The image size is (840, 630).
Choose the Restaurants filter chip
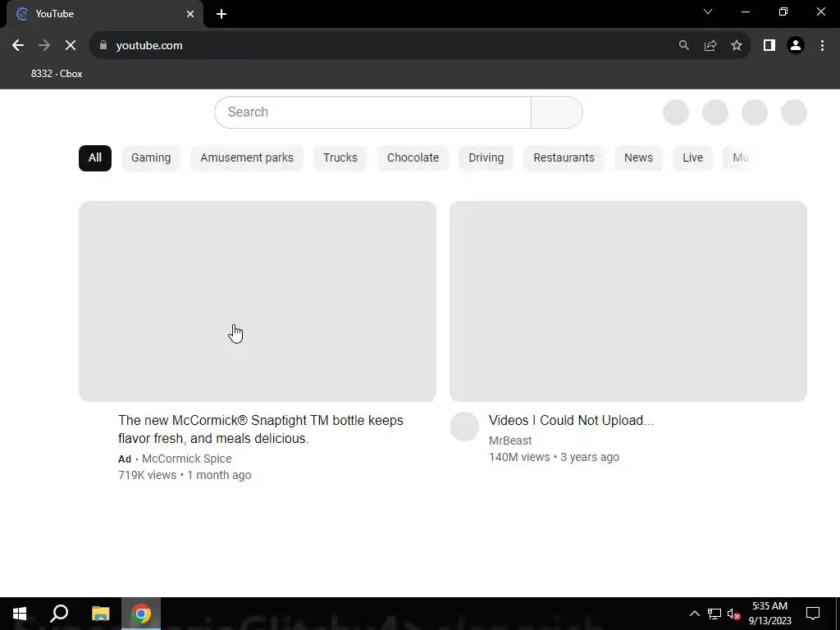564,158
